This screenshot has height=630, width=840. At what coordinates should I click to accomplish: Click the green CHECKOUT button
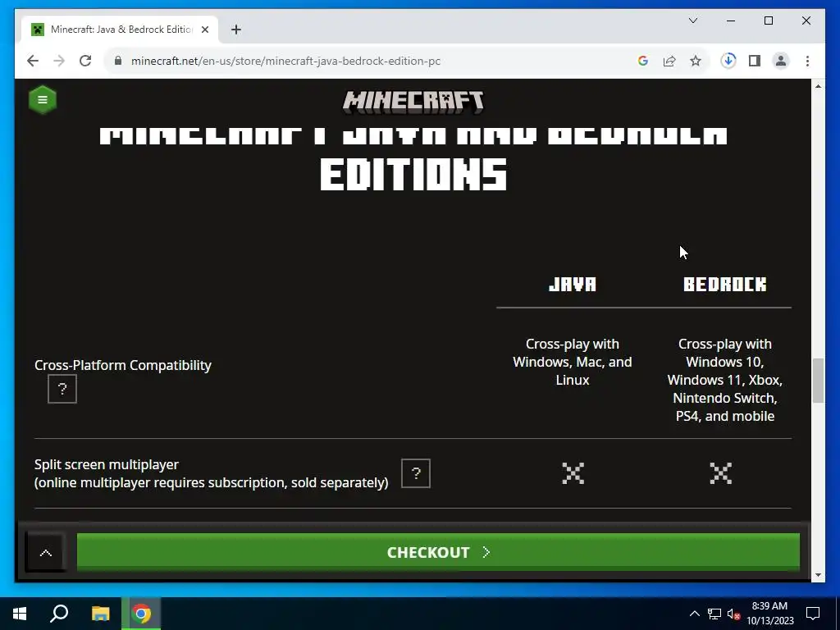tap(438, 552)
